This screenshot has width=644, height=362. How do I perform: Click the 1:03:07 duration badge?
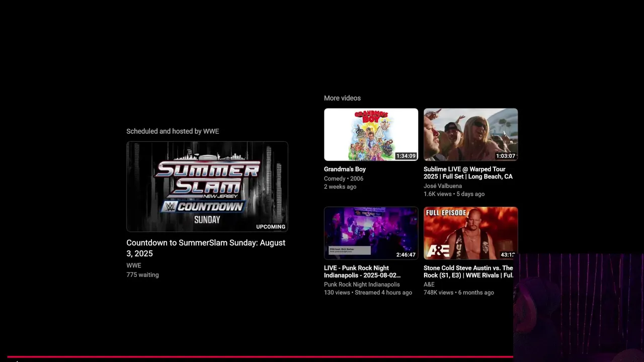click(x=505, y=156)
